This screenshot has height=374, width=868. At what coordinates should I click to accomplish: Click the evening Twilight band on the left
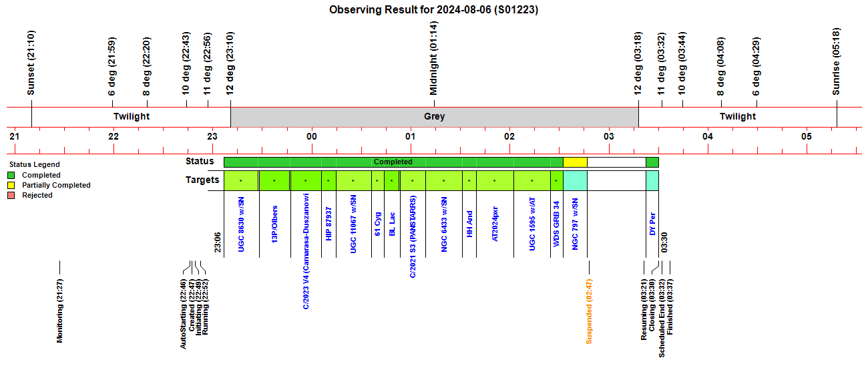coord(132,117)
